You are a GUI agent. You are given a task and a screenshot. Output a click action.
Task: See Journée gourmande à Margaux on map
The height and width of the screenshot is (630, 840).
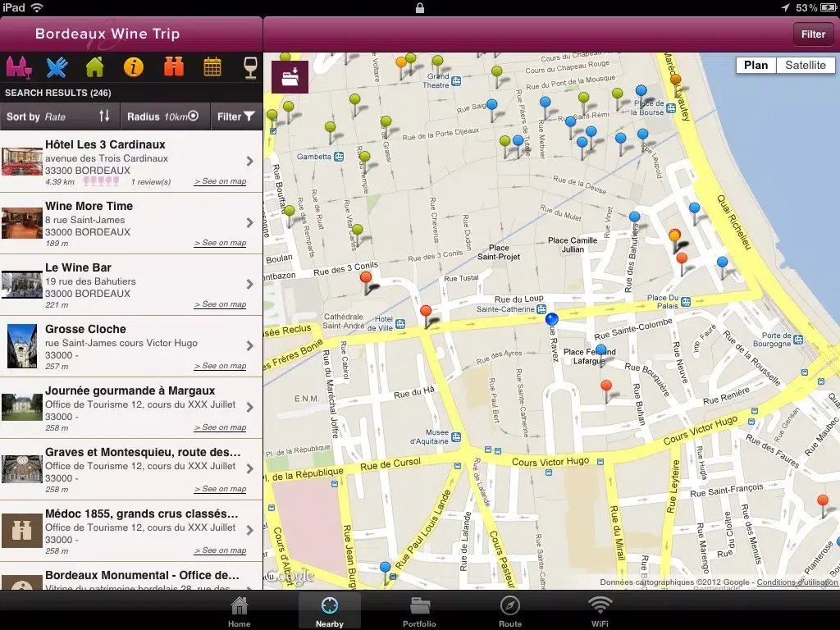click(220, 428)
